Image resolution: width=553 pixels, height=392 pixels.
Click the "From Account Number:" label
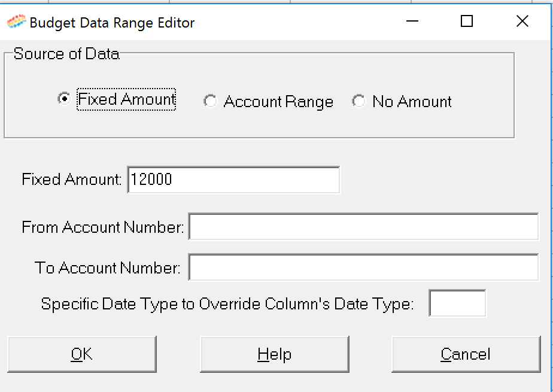pyautogui.click(x=102, y=227)
